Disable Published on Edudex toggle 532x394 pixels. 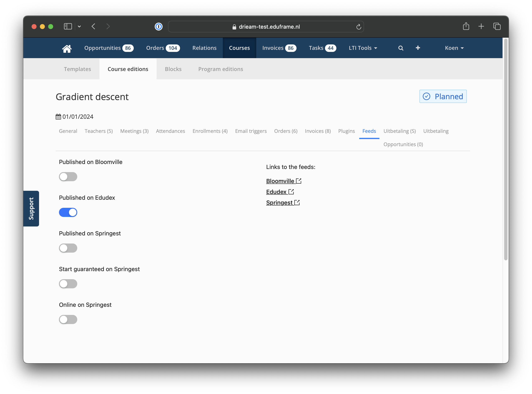[x=68, y=213]
